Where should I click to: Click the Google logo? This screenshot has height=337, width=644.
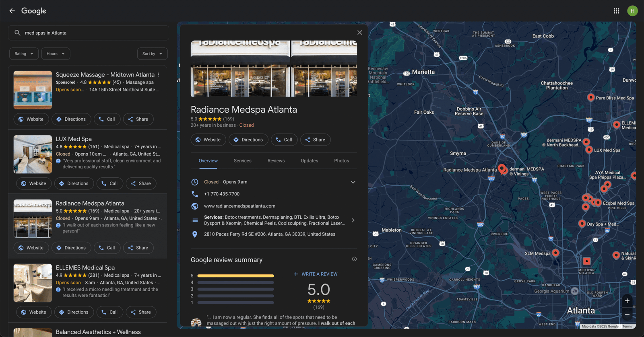tap(34, 11)
